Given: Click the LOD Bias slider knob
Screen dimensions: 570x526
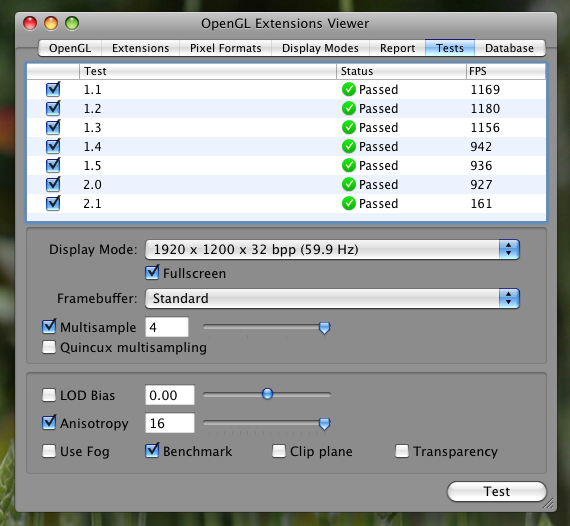Looking at the screenshot, I should [268, 394].
